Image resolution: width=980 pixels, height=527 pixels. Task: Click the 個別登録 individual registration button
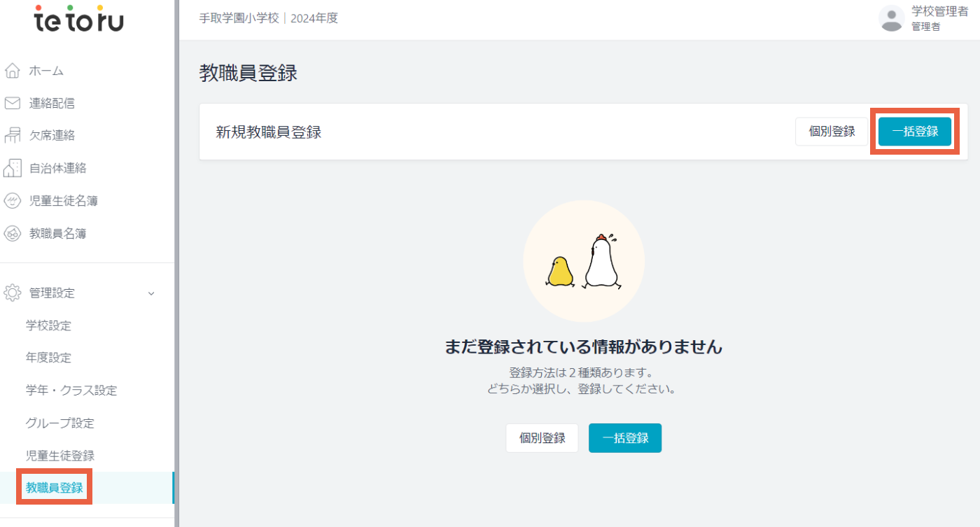point(831,131)
